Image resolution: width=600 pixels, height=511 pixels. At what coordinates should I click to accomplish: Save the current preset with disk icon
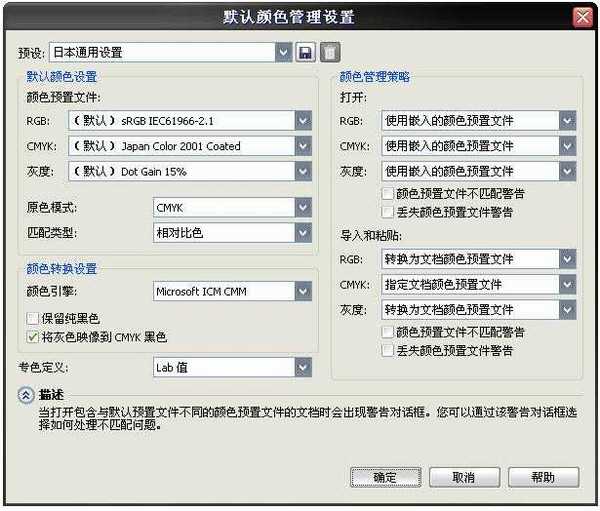click(305, 52)
